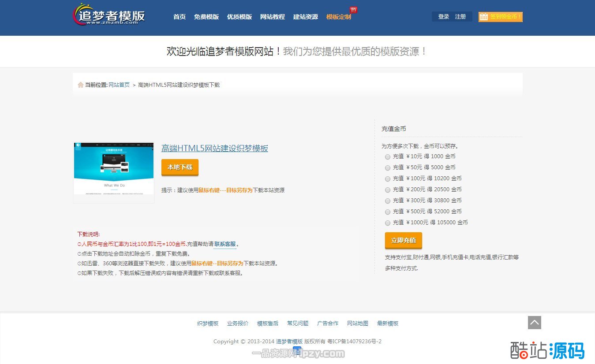The height and width of the screenshot is (364, 595).
Task: Click the 注册 register link
Action: pos(460,17)
